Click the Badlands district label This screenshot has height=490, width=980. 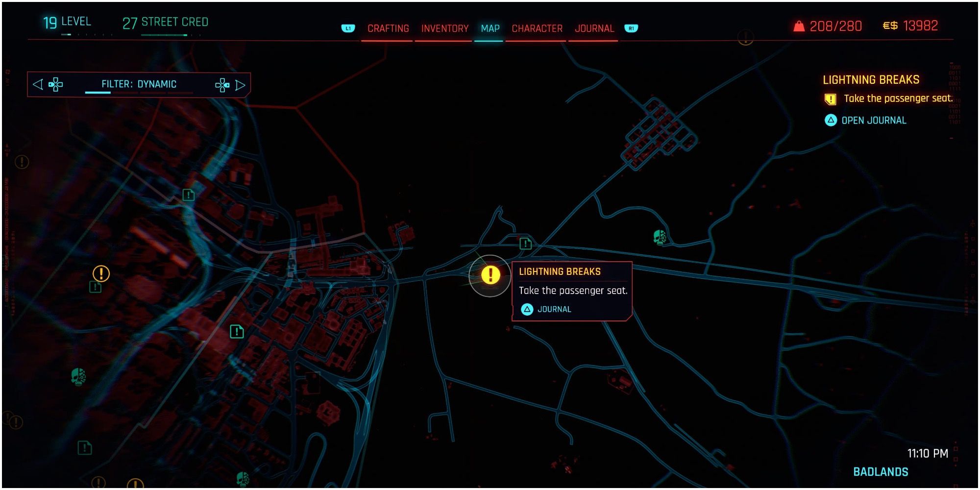[x=881, y=472]
